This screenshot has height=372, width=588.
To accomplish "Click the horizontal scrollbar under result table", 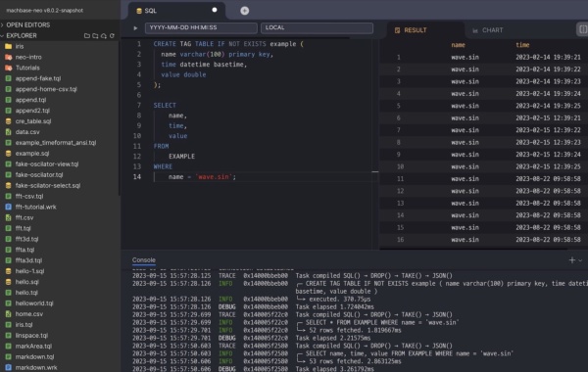I will (473, 249).
